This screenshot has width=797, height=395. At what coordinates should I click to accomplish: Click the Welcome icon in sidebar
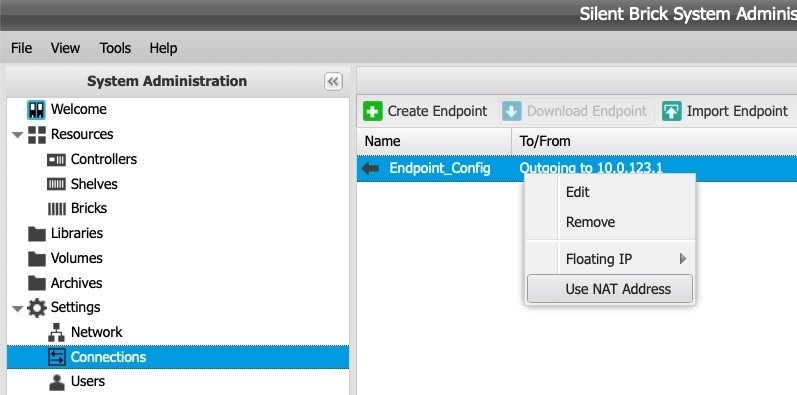(36, 109)
